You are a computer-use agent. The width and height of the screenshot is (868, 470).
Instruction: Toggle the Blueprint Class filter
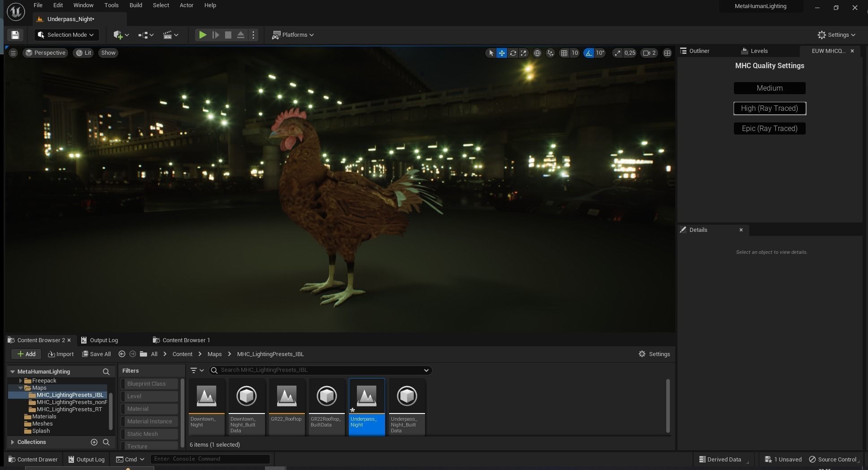coord(149,383)
